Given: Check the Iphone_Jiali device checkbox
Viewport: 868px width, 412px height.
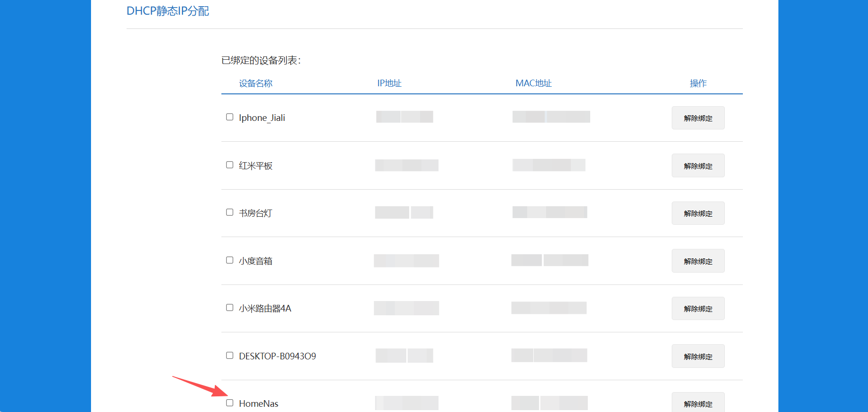Looking at the screenshot, I should [229, 117].
